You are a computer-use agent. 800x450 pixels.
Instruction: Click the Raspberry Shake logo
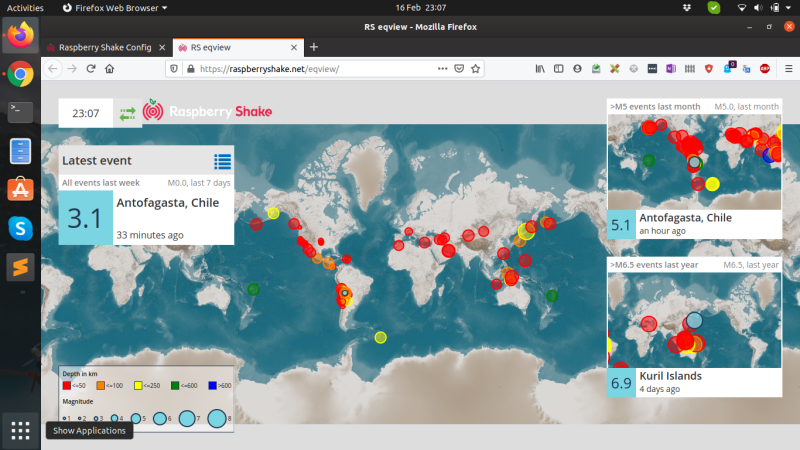pyautogui.click(x=208, y=111)
